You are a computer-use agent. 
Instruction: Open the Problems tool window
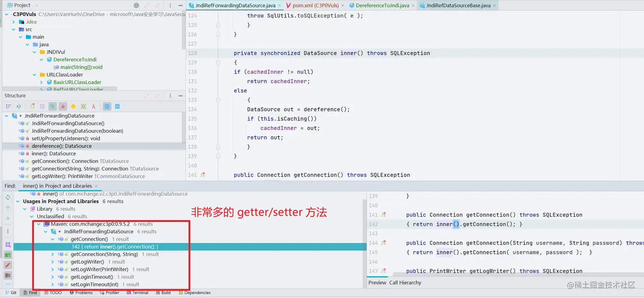click(x=80, y=293)
